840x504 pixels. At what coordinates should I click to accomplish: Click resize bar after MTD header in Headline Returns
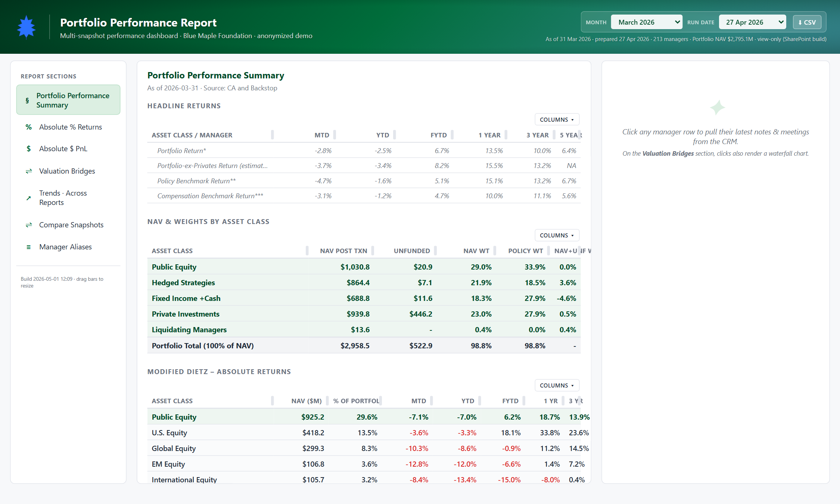pos(335,135)
